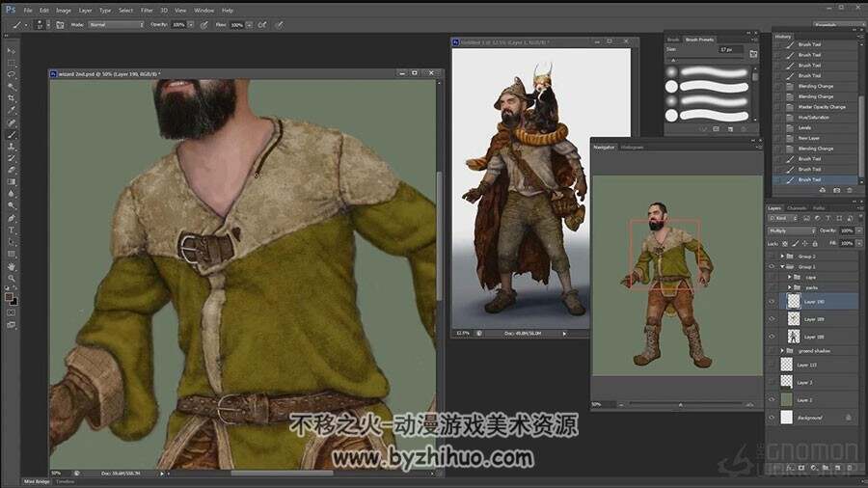
Task: Select Hue/Saturation history state
Action: click(x=816, y=118)
